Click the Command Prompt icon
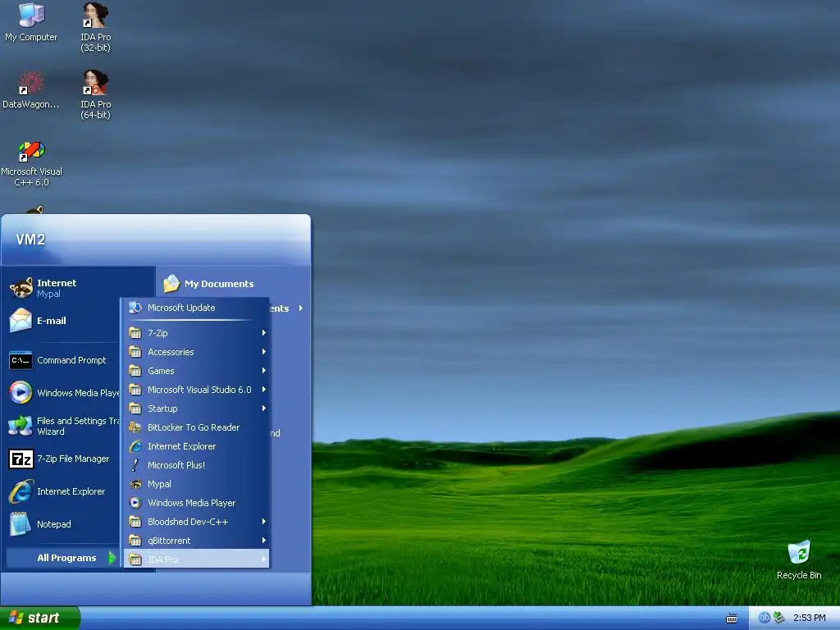Viewport: 840px width, 630px height. click(21, 360)
